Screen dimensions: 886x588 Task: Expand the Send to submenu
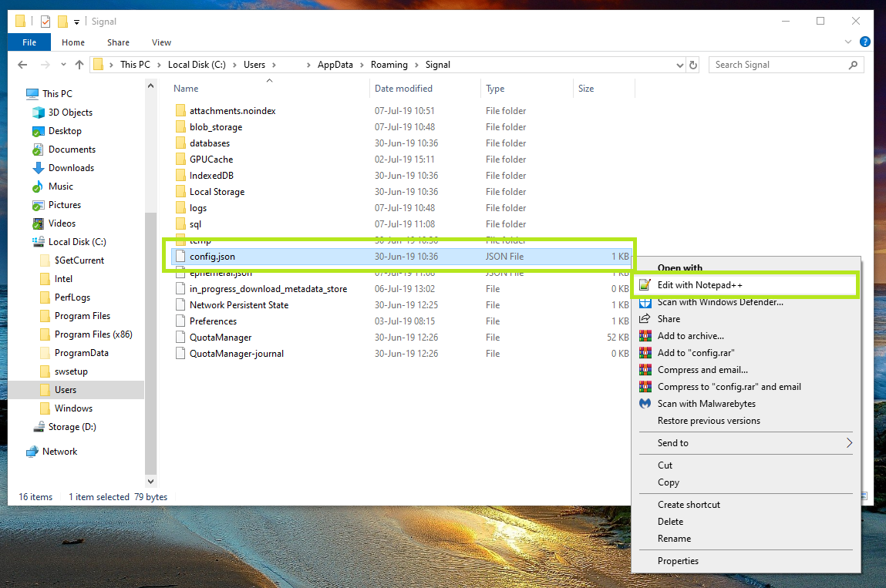click(x=849, y=443)
